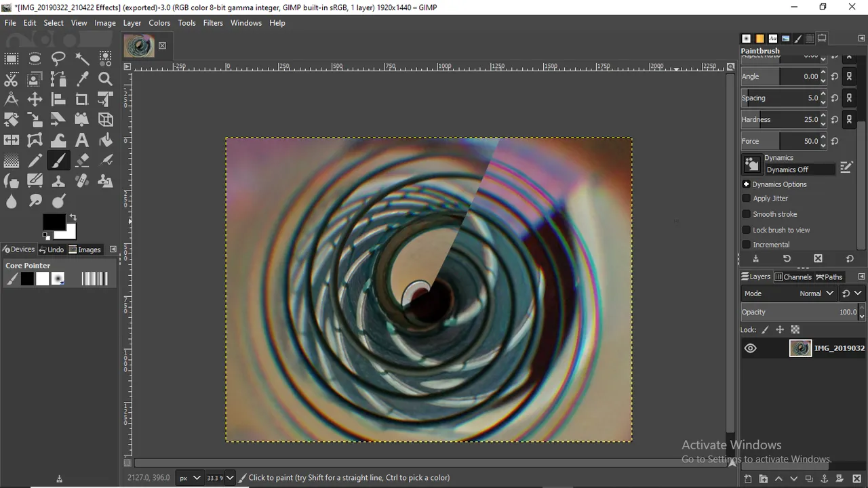The image size is (868, 488).
Task: Open the zoom percentage dropdown
Action: [x=230, y=478]
